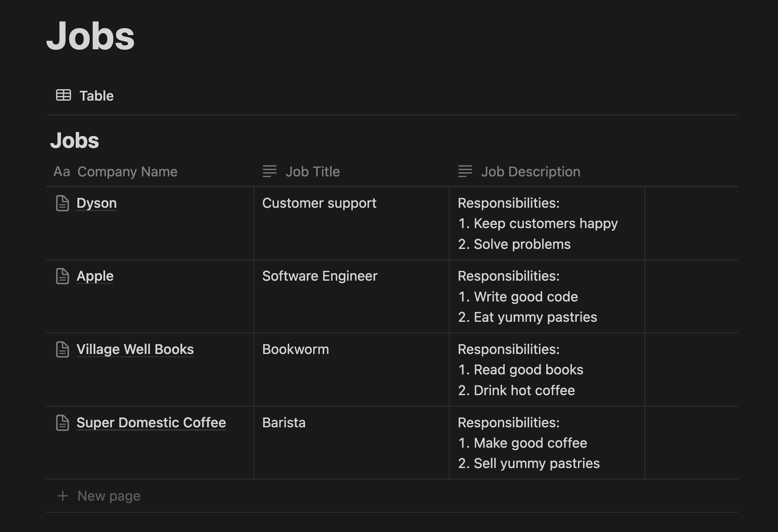Open the Village Well Books page
778x532 pixels.
[x=135, y=350]
